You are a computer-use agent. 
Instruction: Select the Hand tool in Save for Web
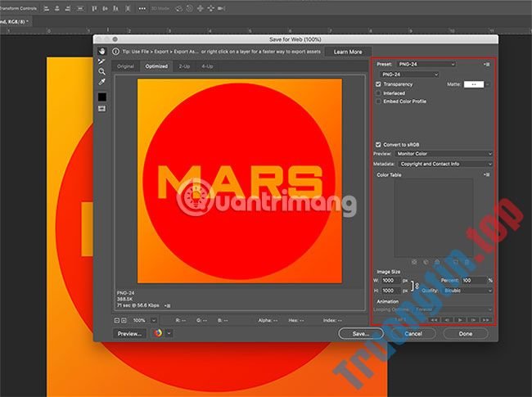(x=101, y=52)
